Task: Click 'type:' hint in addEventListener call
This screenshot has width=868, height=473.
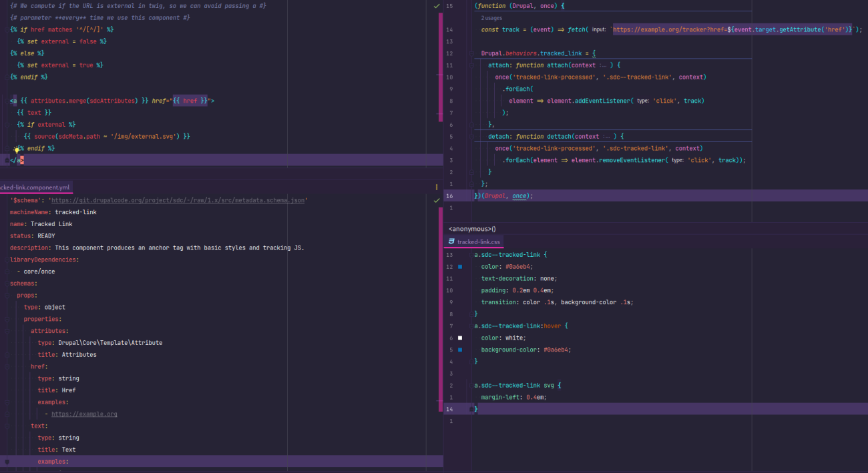Action: [x=644, y=101]
